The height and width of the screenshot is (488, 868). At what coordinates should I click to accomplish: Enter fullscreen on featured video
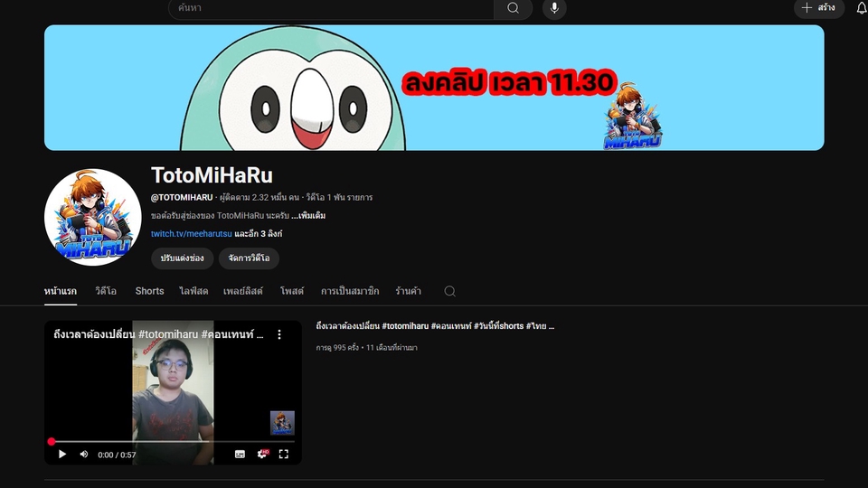(x=283, y=455)
